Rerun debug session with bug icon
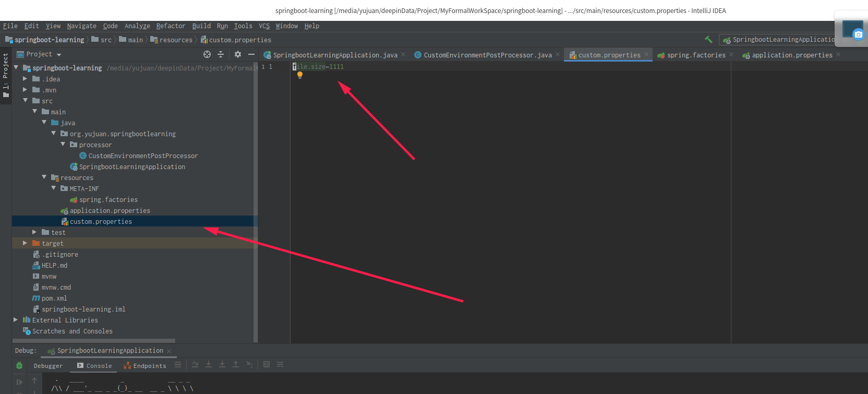This screenshot has width=868, height=394. 19,366
